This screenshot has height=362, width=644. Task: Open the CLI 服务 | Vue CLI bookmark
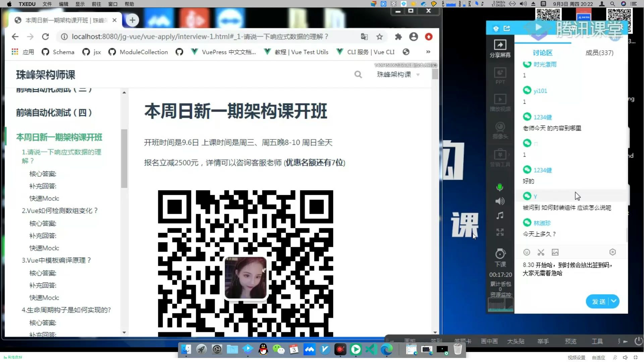click(366, 52)
